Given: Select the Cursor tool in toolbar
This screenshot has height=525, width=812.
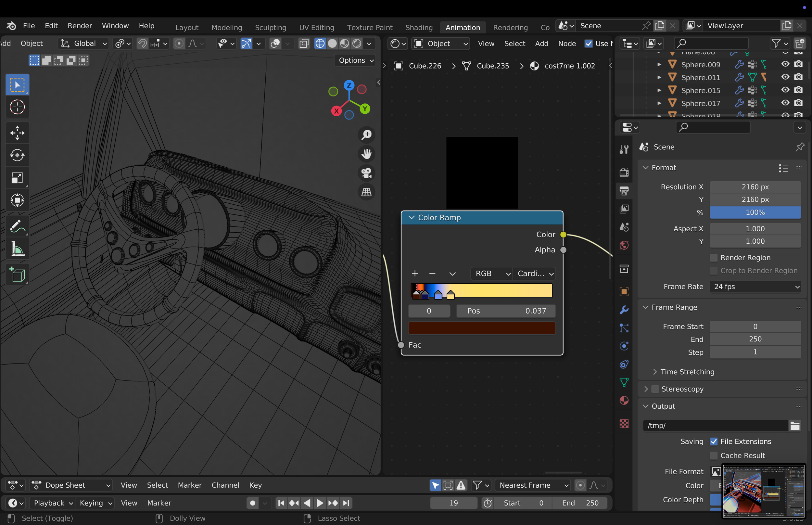Looking at the screenshot, I should [x=17, y=107].
